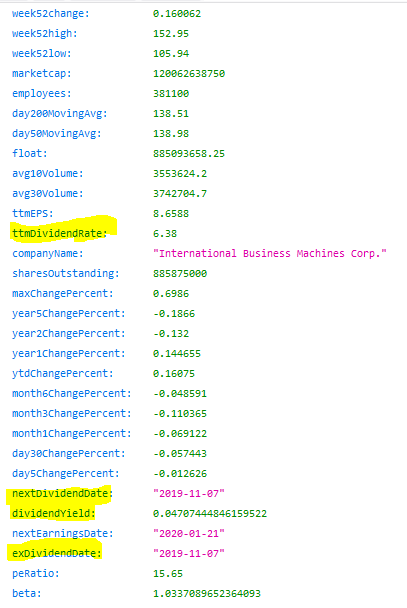This screenshot has width=407, height=608.
Task: Select the day30ChangePercent key
Action: click(x=69, y=453)
